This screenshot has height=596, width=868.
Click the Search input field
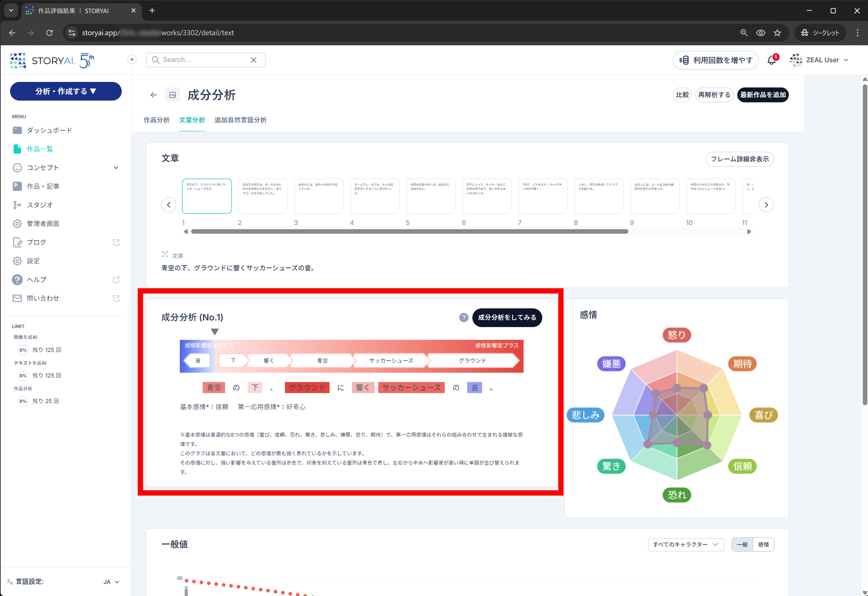pos(205,60)
